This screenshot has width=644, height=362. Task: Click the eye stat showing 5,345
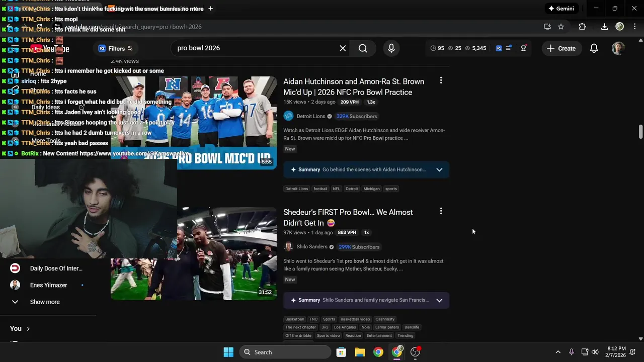[x=475, y=48]
